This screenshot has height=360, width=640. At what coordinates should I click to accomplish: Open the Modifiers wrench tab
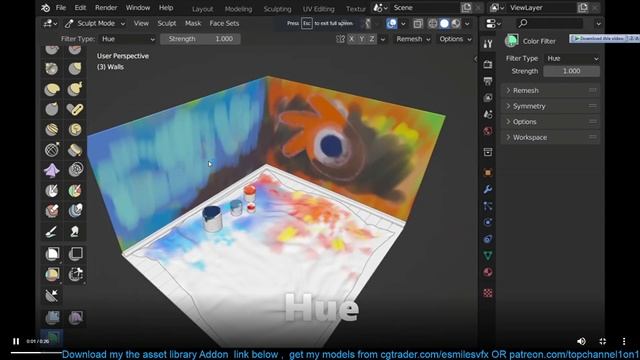[488, 189]
